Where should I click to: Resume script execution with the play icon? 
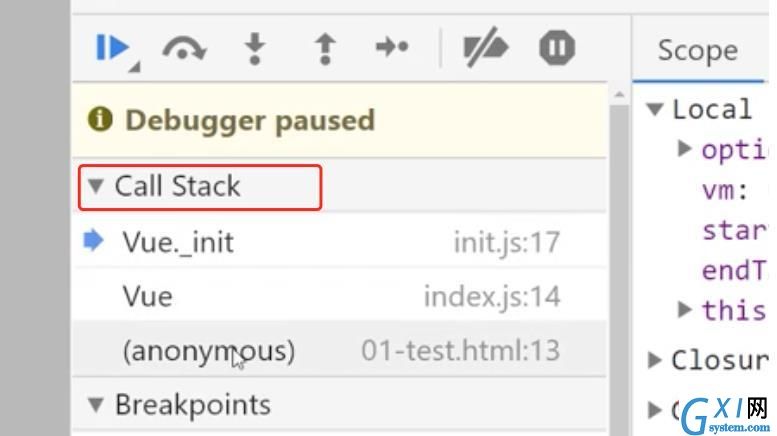click(x=112, y=48)
